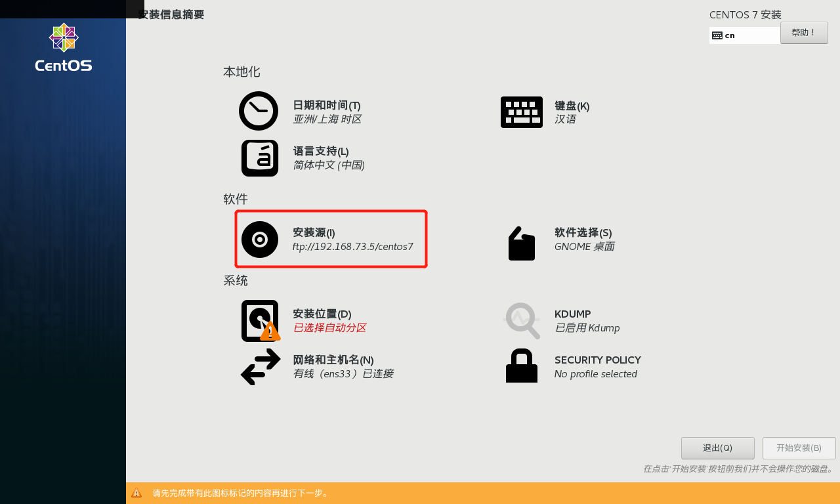Image resolution: width=840 pixels, height=504 pixels.
Task: Click the 帮助! help button
Action: pyautogui.click(x=804, y=33)
